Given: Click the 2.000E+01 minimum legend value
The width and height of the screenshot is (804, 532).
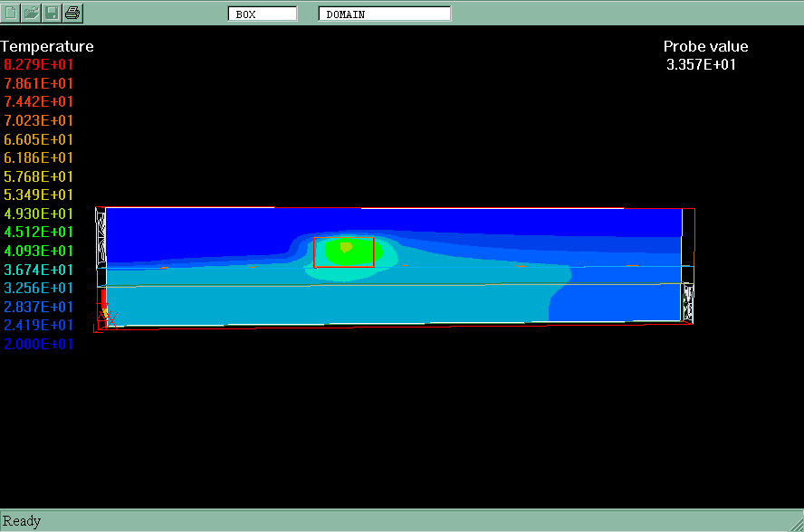Looking at the screenshot, I should pyautogui.click(x=39, y=345).
